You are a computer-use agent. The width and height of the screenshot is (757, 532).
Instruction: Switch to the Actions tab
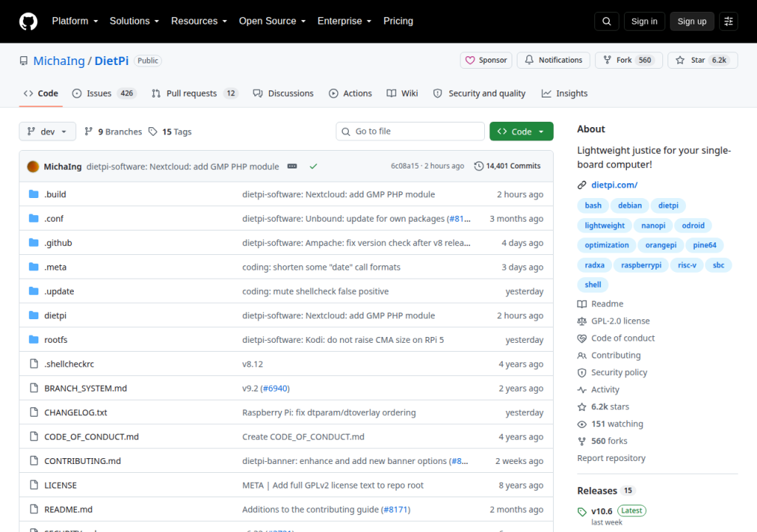click(350, 93)
